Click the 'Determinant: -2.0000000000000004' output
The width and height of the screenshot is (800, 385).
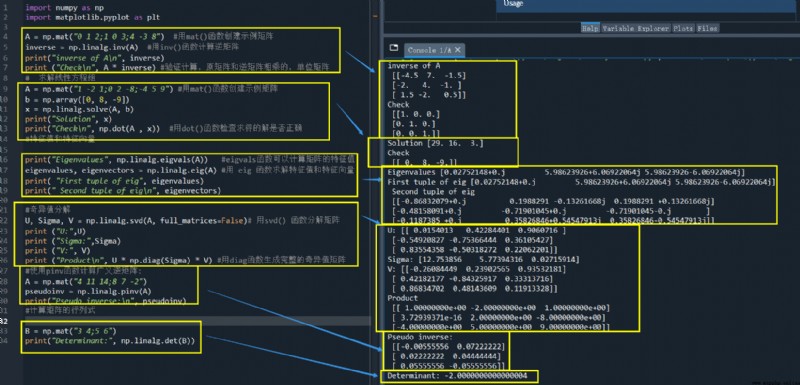457,376
